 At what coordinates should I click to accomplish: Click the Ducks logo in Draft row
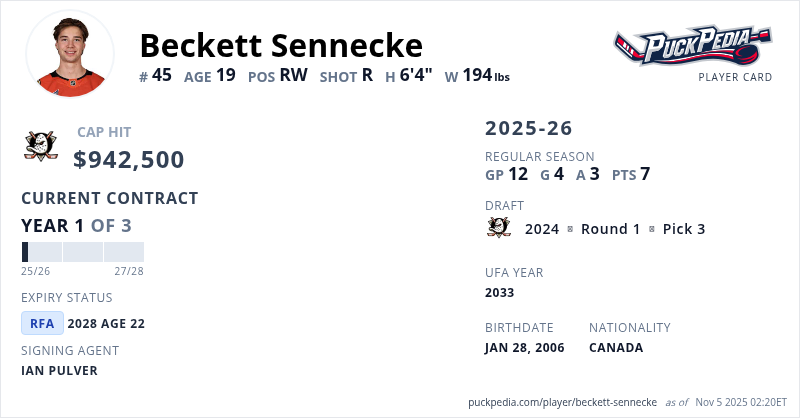tap(499, 228)
